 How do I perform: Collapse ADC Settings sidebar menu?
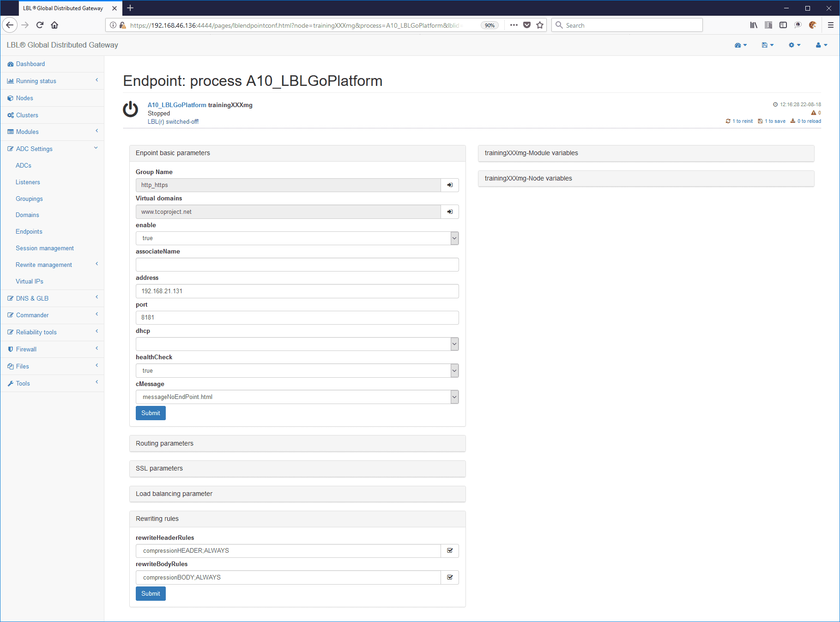[x=52, y=149]
